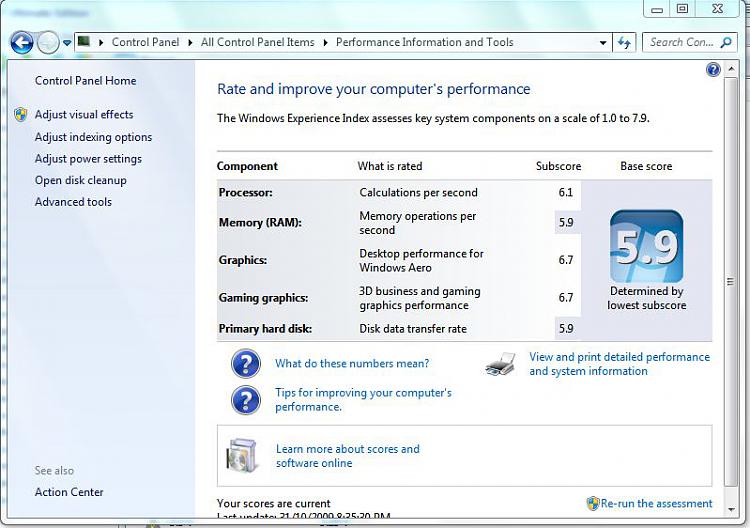Image resolution: width=750 pixels, height=528 pixels.
Task: Click the printer icon
Action: [x=501, y=364]
